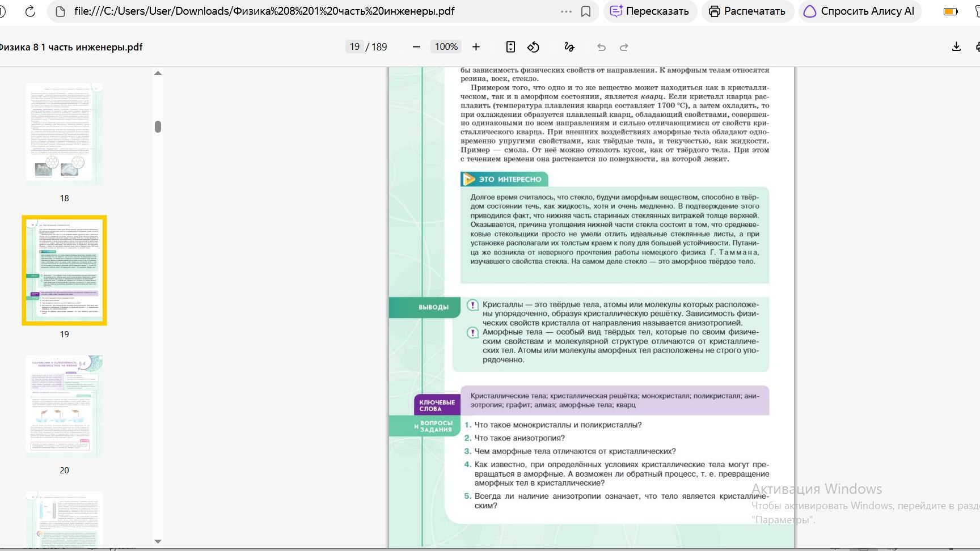Click the document title Физика 8 1 часть инженеры.pdf
The image size is (980, 551).
70,47
